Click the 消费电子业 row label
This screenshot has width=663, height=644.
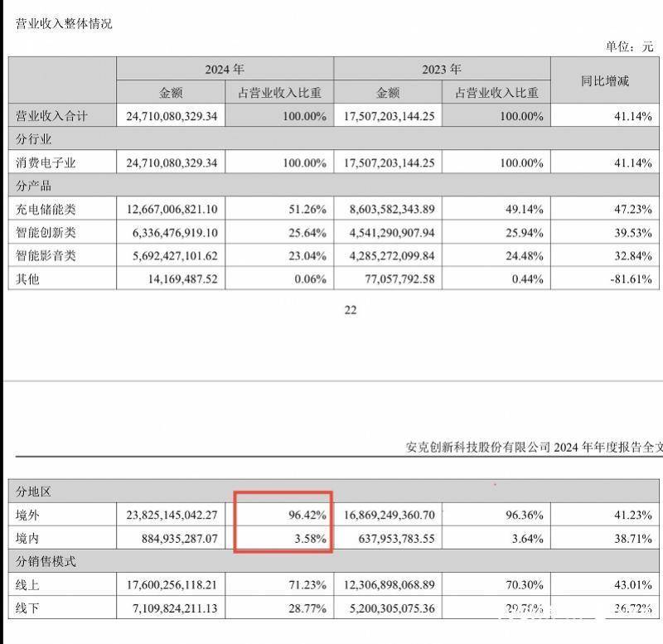(46, 162)
